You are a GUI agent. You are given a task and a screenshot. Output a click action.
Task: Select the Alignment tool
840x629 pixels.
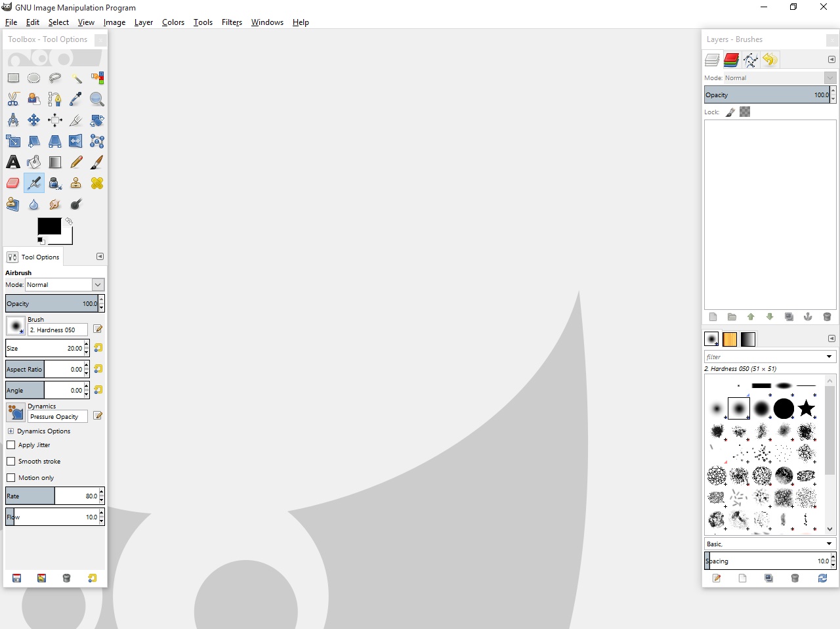(x=55, y=120)
